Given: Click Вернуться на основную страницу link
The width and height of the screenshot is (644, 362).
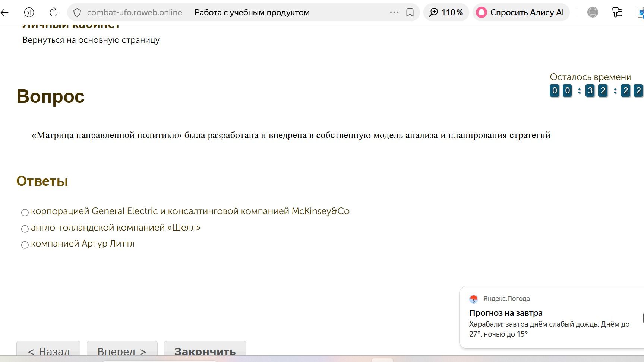Looking at the screenshot, I should 91,40.
